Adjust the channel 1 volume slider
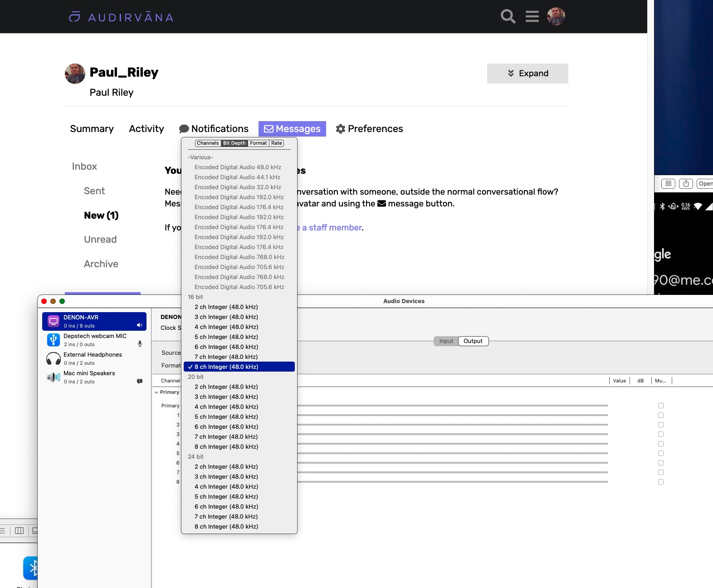The height and width of the screenshot is (588, 713). (x=453, y=415)
